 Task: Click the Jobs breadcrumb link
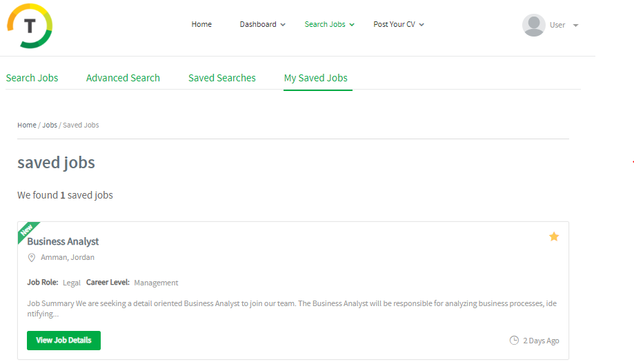click(50, 125)
